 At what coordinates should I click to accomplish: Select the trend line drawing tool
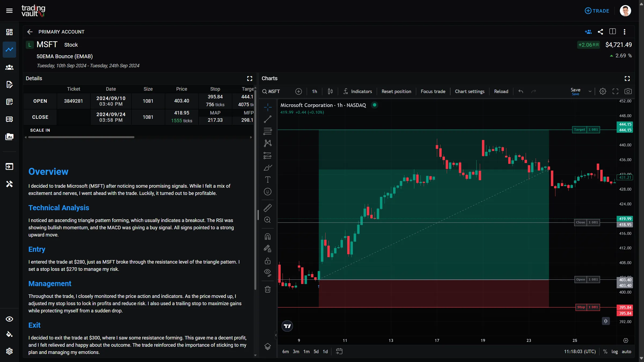268,119
